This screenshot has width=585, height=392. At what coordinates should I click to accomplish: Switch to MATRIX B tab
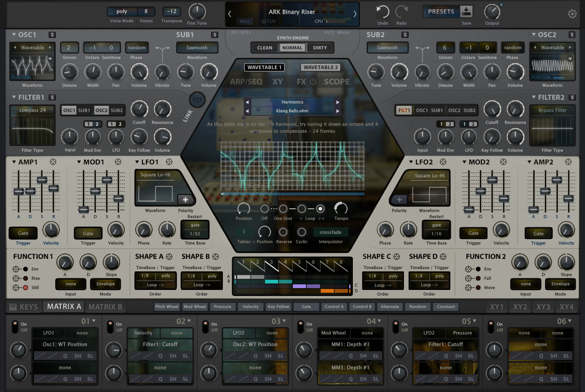(105, 307)
